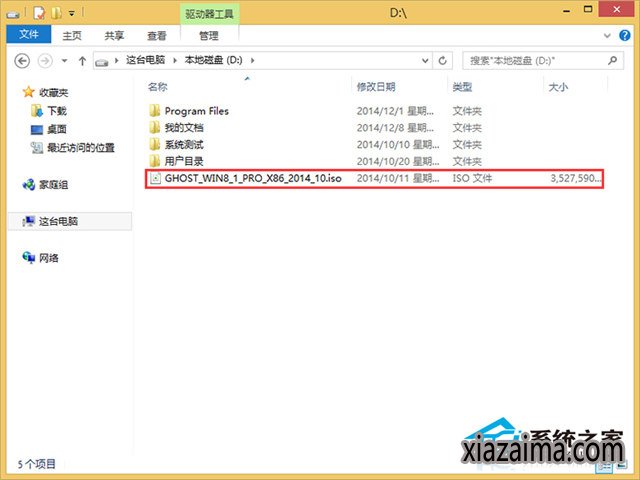Click the New Folder quick access icon
The image size is (640, 480).
point(56,13)
